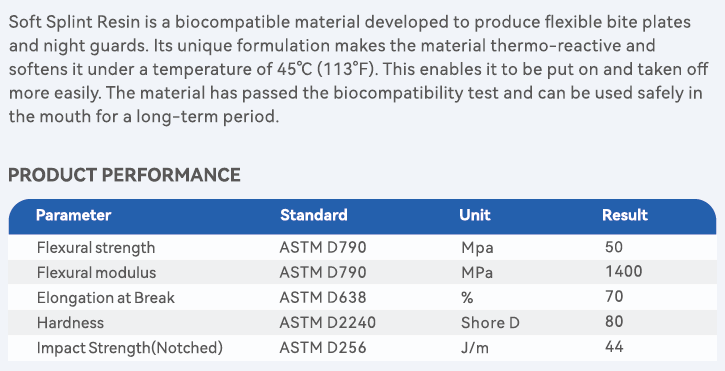Image resolution: width=725 pixels, height=371 pixels.
Task: Click the PRODUCT PERFORMANCE heading
Action: click(x=124, y=175)
